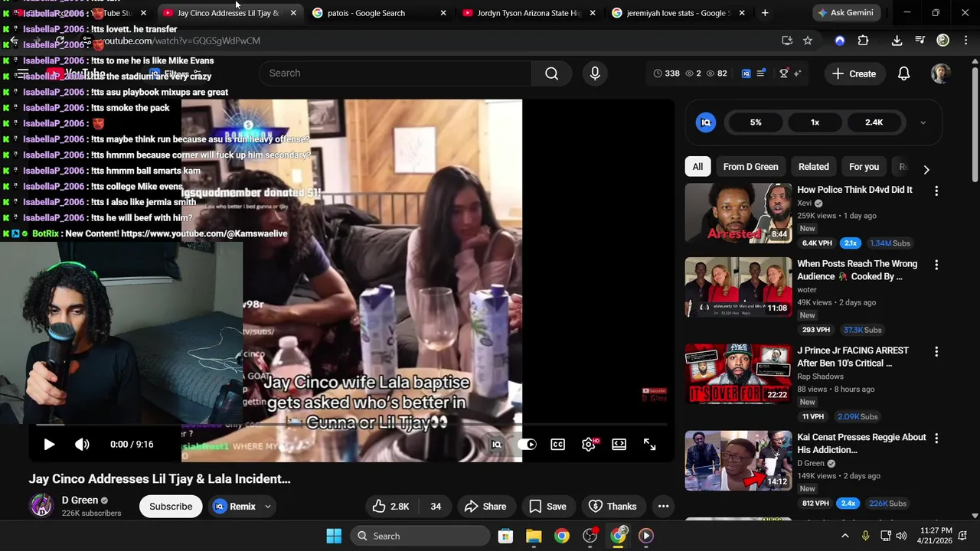Open How Police Think D4vd Did It thumbnail
980x551 pixels.
coord(738,214)
